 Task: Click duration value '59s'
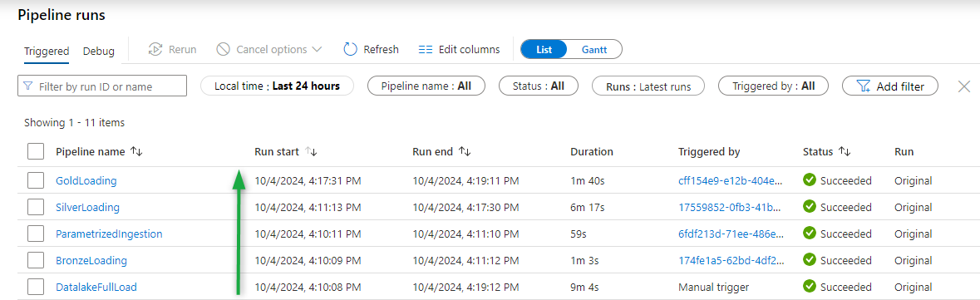click(579, 234)
